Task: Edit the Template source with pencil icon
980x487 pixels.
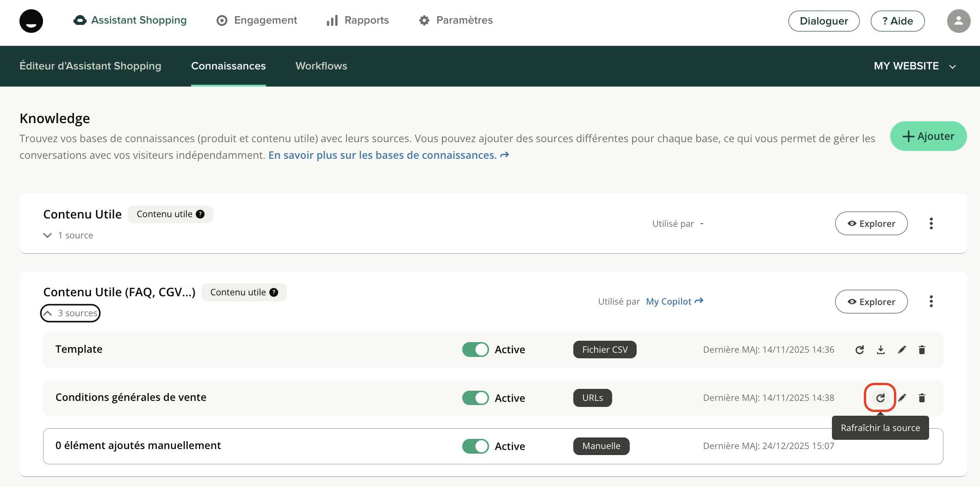Action: (x=902, y=350)
